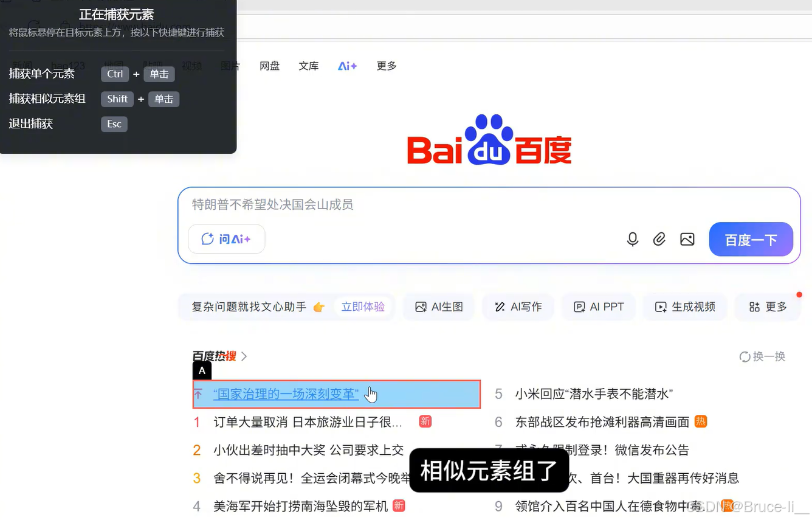Expand the chevron beside 百度热搜
Image resolution: width=812 pixels, height=520 pixels.
click(244, 356)
